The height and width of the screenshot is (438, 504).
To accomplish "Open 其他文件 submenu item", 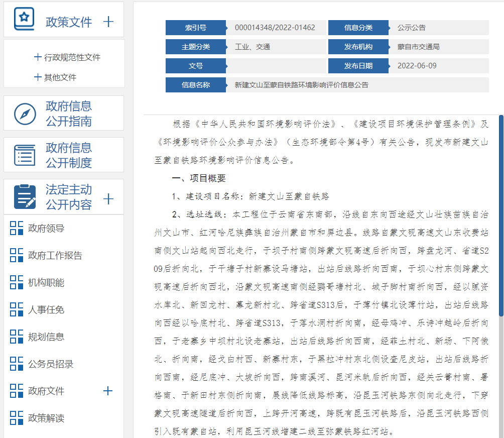I will [55, 77].
